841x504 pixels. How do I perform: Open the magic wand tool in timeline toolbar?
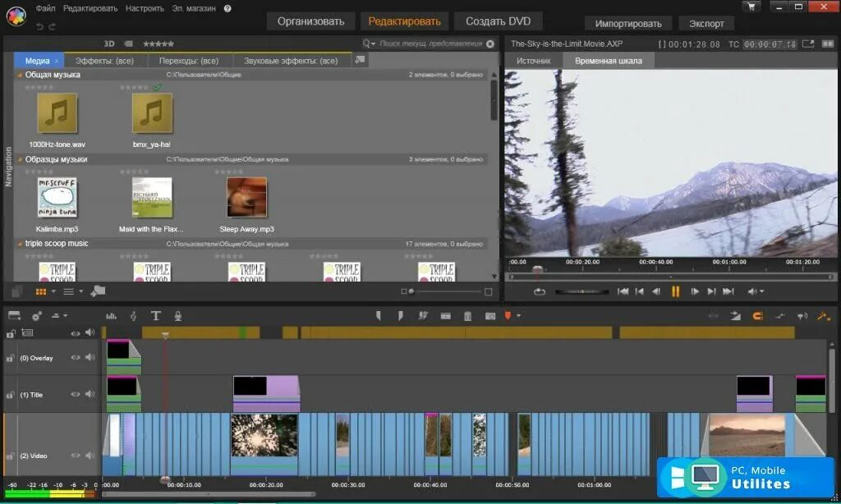823,316
